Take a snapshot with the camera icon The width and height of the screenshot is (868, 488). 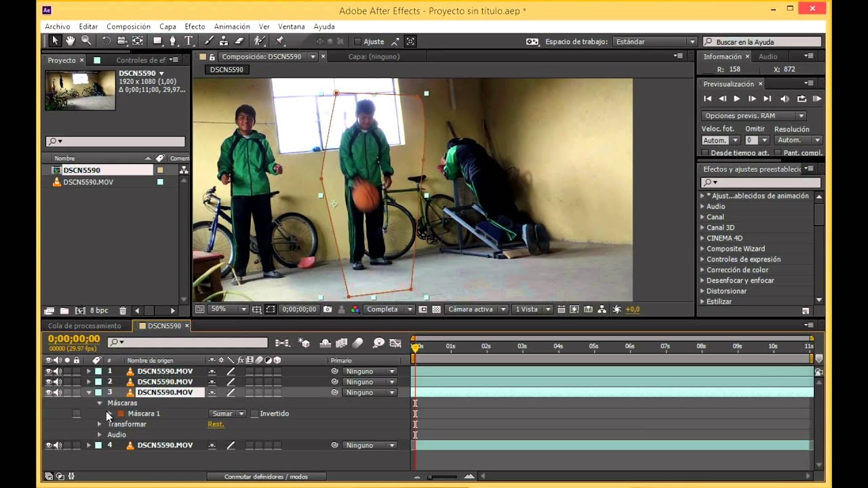328,309
